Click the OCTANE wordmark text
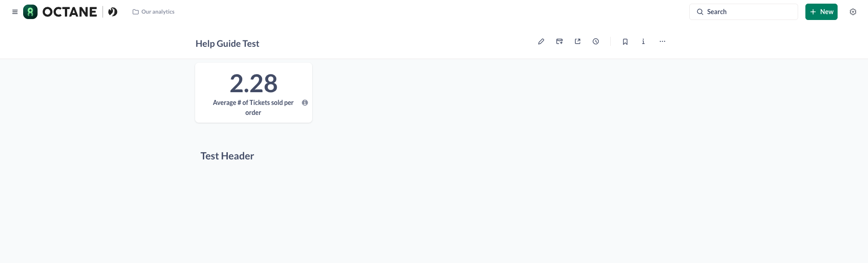 point(69,12)
